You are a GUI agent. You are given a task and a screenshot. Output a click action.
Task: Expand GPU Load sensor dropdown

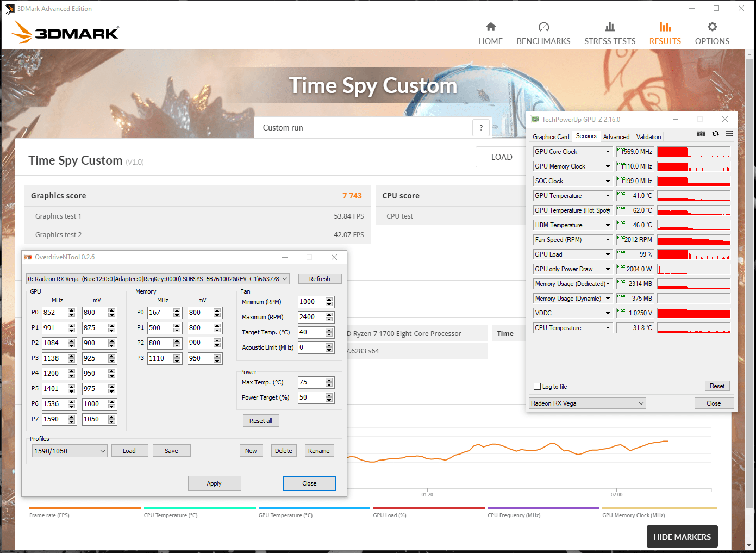608,254
